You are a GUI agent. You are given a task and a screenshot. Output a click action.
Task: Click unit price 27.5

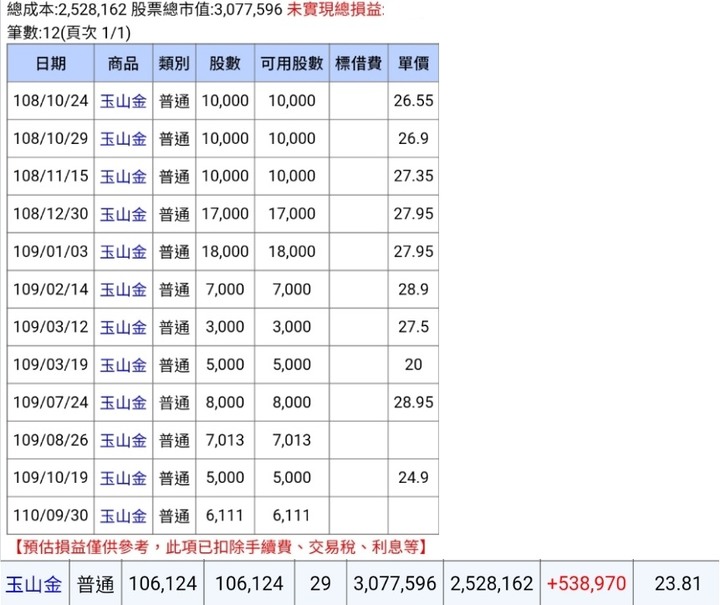tap(413, 327)
